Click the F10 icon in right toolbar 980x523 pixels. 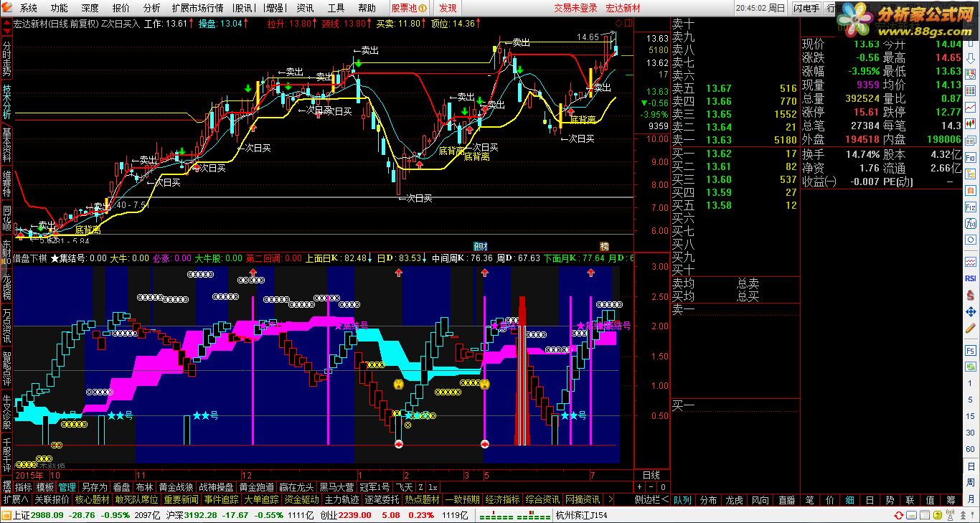tap(971, 156)
